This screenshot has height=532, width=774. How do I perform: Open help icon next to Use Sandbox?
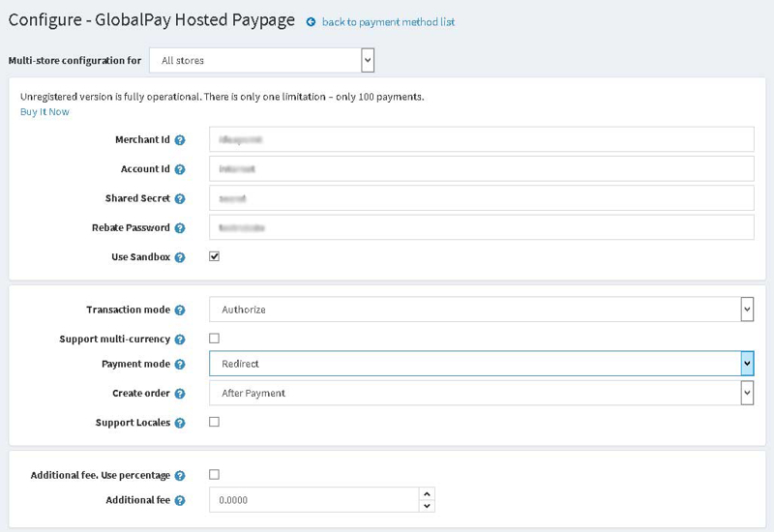click(180, 257)
